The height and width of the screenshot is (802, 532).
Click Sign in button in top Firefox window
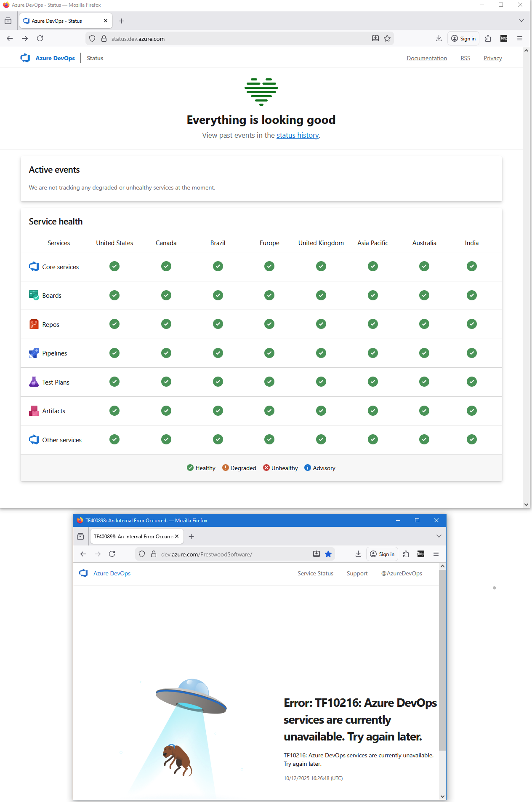[463, 38]
